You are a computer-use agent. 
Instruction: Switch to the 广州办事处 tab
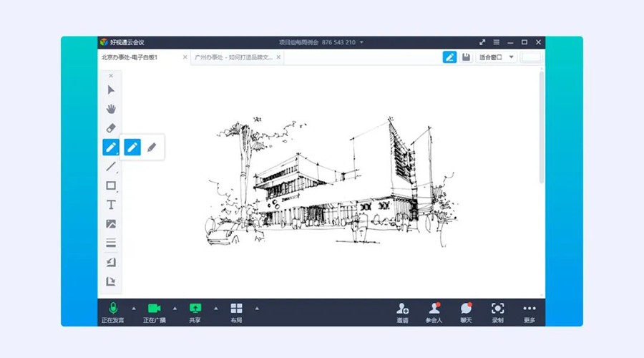pyautogui.click(x=233, y=57)
